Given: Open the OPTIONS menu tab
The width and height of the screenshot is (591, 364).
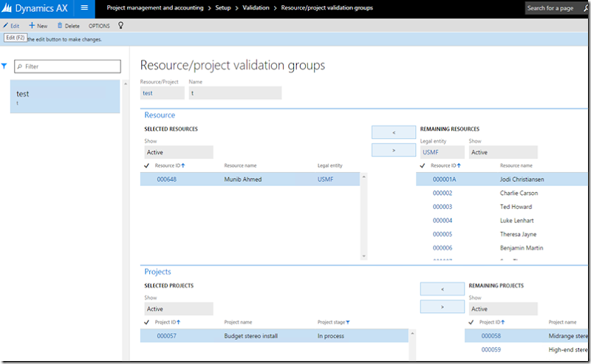Looking at the screenshot, I should (99, 26).
